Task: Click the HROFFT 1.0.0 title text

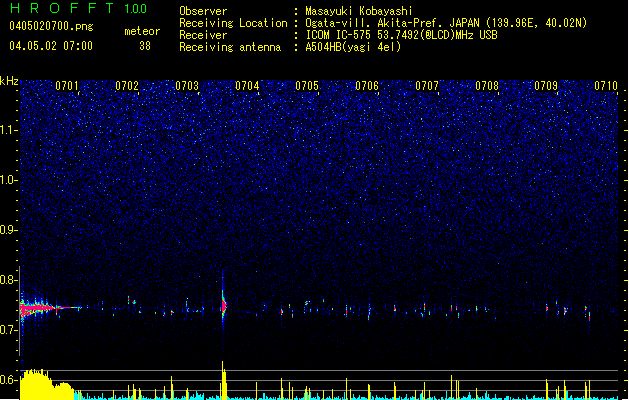Action: tap(79, 8)
